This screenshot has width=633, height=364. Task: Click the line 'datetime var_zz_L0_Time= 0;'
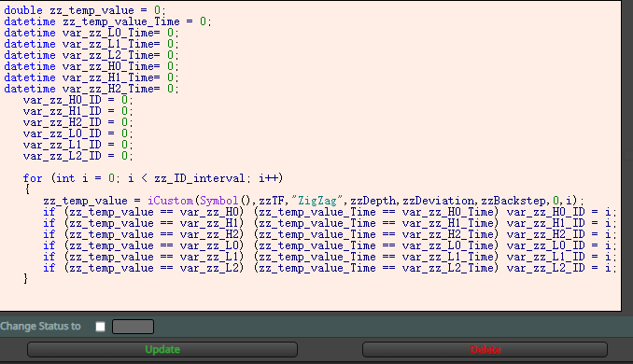[91, 33]
